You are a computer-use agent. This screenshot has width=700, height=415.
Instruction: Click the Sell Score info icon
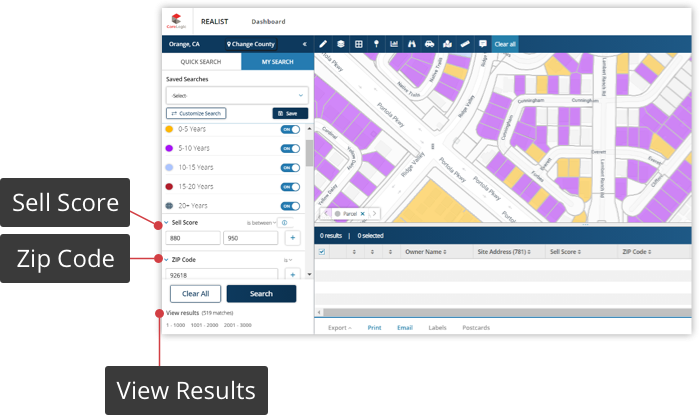pos(285,222)
